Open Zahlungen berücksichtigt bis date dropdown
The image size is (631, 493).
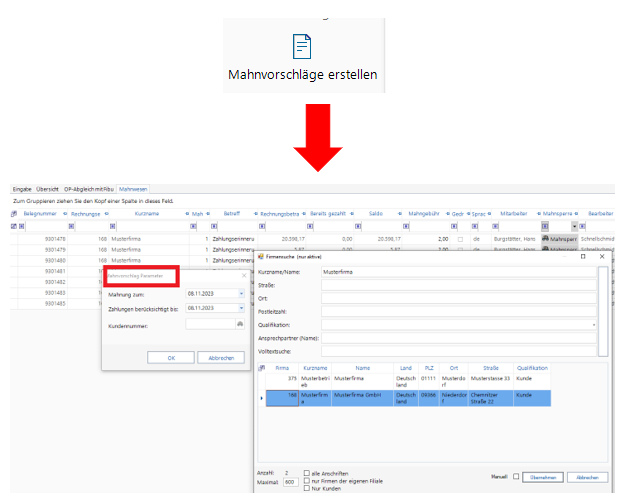pos(240,309)
